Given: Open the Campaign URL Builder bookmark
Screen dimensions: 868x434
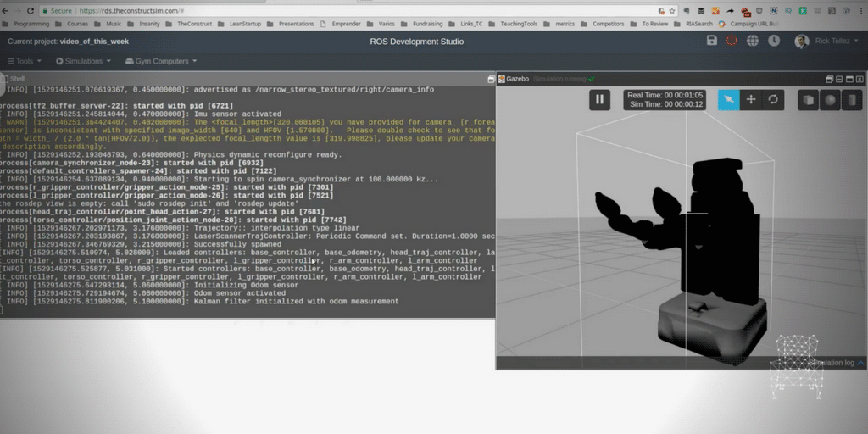Looking at the screenshot, I should pyautogui.click(x=748, y=24).
